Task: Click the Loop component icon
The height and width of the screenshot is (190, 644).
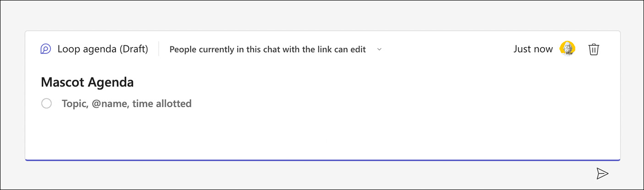Action: click(x=45, y=49)
